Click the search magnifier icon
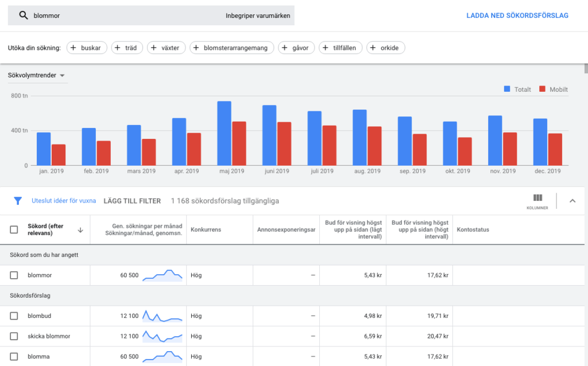The height and width of the screenshot is (366, 588). click(x=23, y=15)
